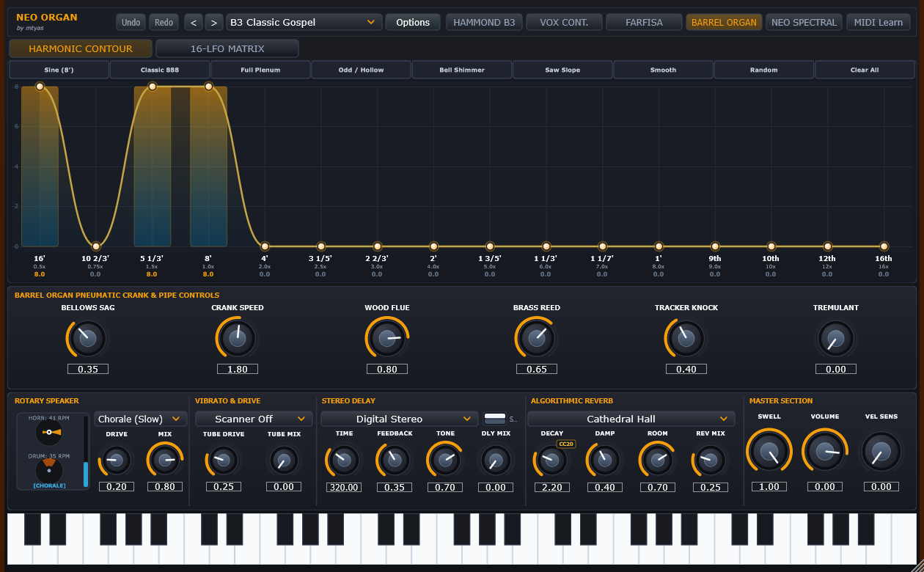Apply the Classic 888 contour preset
The height and width of the screenshot is (572, 924).
pos(160,70)
